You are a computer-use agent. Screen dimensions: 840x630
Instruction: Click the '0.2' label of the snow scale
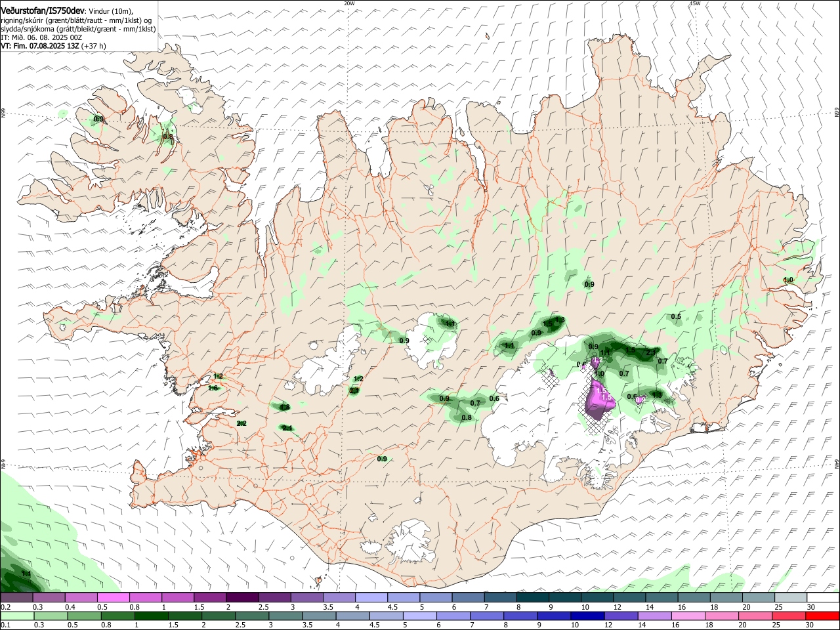(5, 607)
